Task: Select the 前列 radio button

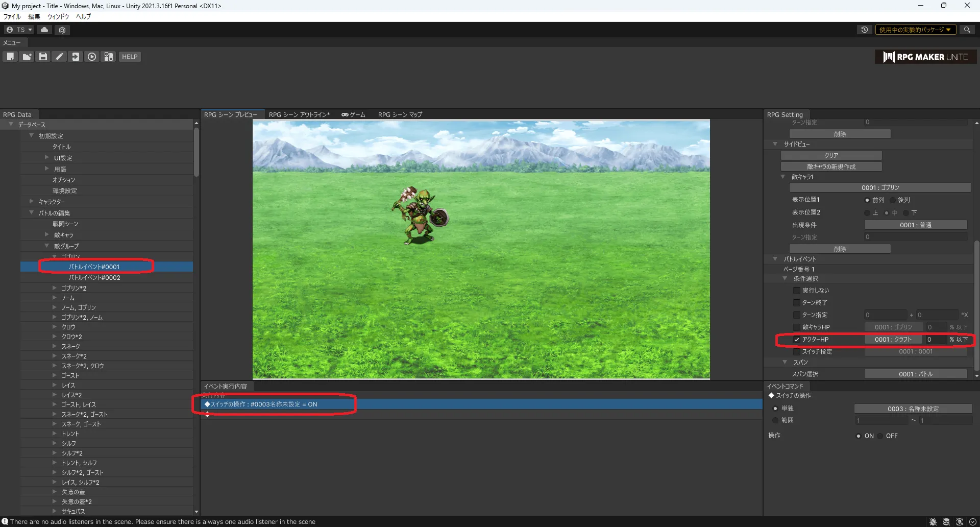Action: tap(867, 200)
